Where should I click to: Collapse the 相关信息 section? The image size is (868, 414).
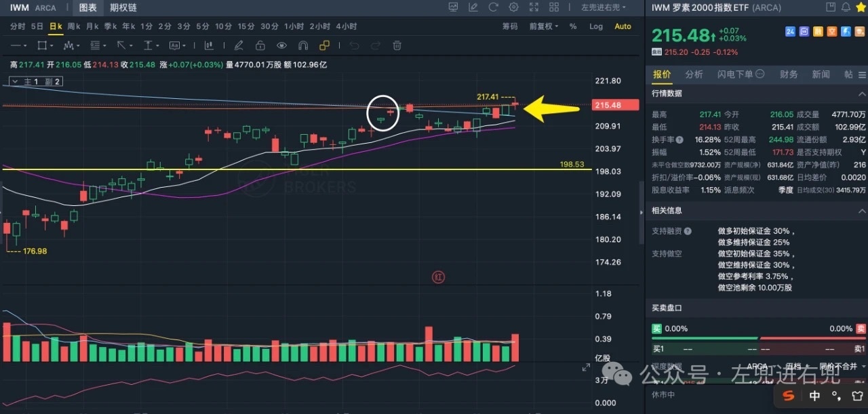coord(861,211)
